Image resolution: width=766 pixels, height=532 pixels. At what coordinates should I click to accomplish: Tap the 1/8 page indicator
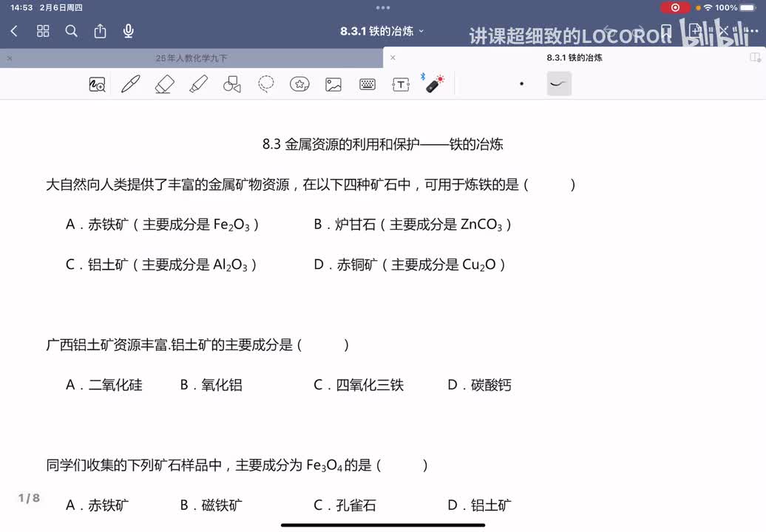click(29, 498)
